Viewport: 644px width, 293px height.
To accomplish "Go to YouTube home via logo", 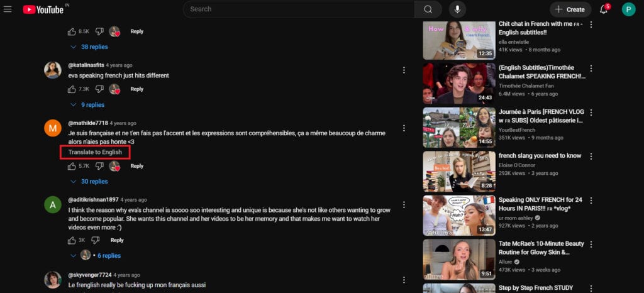I will tap(43, 9).
